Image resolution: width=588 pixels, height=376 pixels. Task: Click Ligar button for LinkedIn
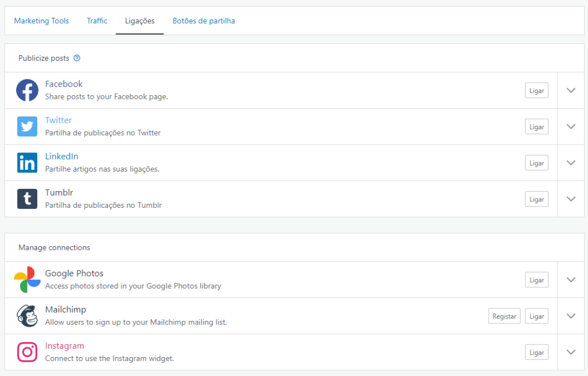(x=536, y=162)
